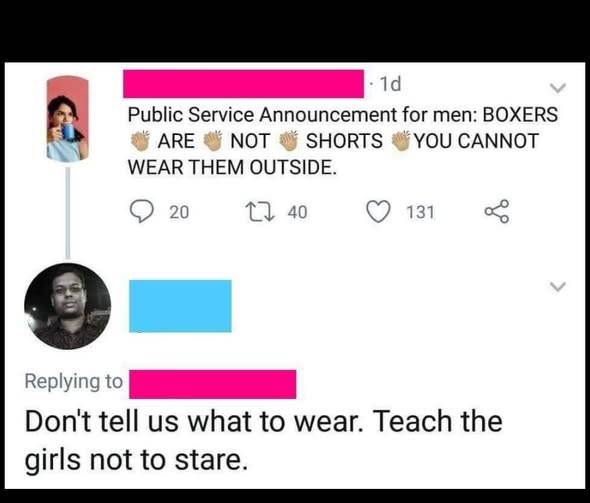Click the like count 131
Viewport: 590px width, 503px height.
click(421, 212)
